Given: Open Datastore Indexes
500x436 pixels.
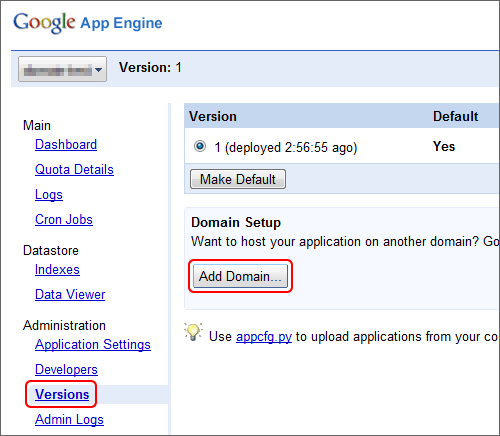Looking at the screenshot, I should pyautogui.click(x=57, y=270).
